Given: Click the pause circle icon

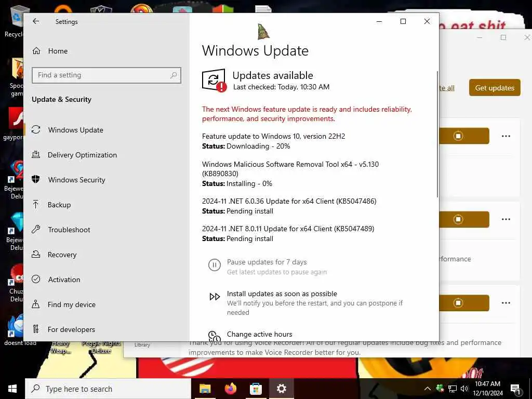Looking at the screenshot, I should coord(215,265).
